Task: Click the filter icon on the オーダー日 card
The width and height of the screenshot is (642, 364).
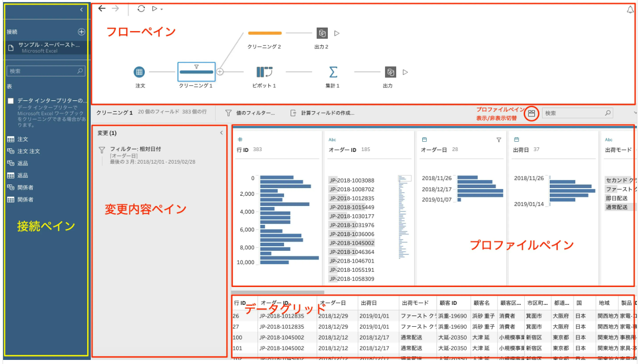Action: coord(499,140)
